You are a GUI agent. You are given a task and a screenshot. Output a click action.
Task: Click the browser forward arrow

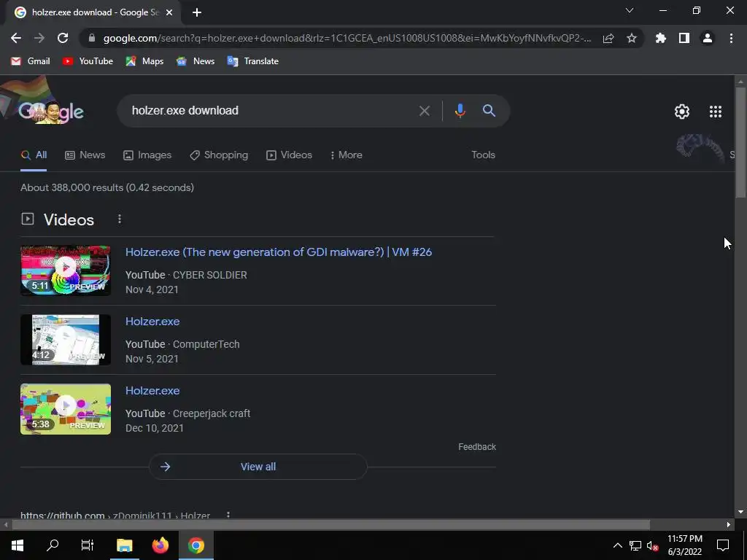tap(39, 38)
